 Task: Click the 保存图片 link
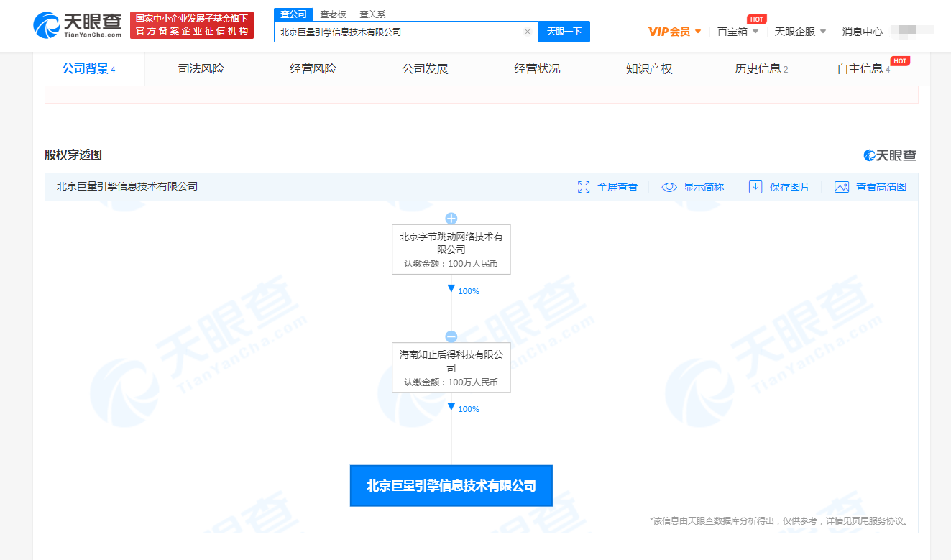click(x=790, y=187)
